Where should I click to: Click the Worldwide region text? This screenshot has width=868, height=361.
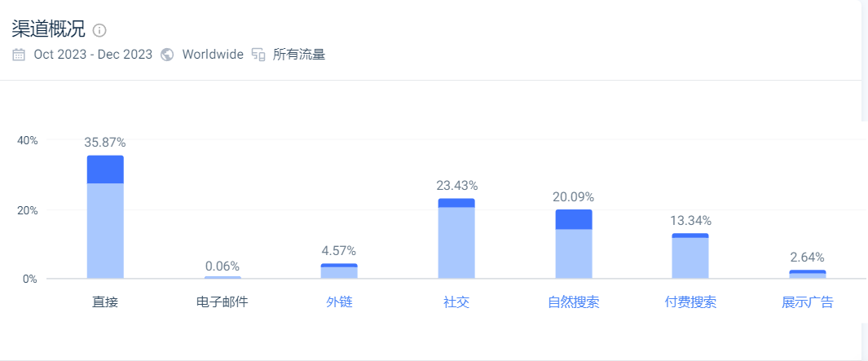tap(213, 55)
